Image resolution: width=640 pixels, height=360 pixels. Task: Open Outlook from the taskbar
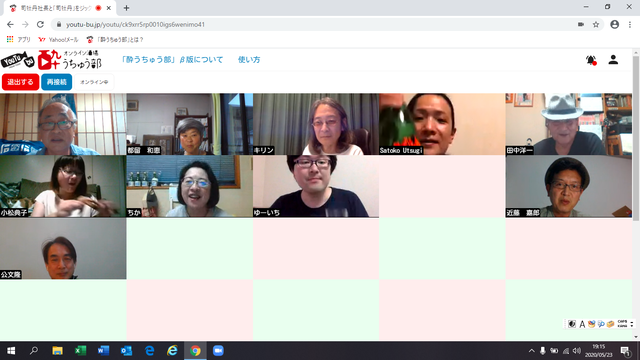click(x=126, y=351)
